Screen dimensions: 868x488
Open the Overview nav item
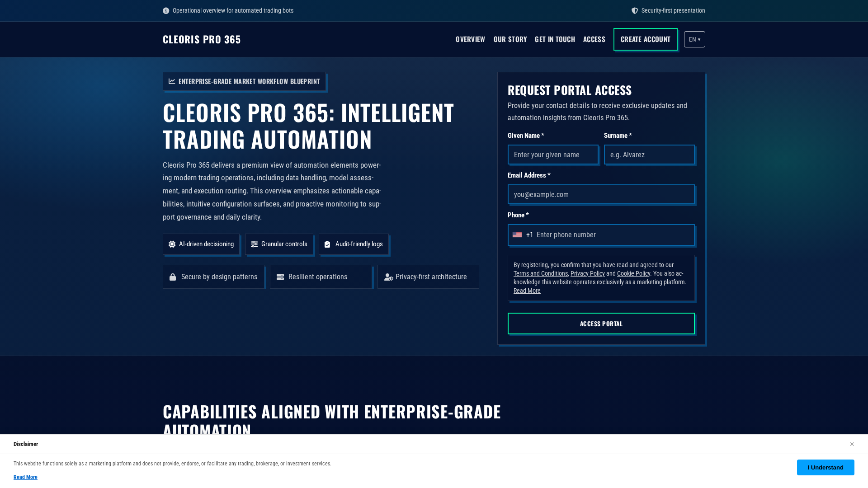click(470, 39)
